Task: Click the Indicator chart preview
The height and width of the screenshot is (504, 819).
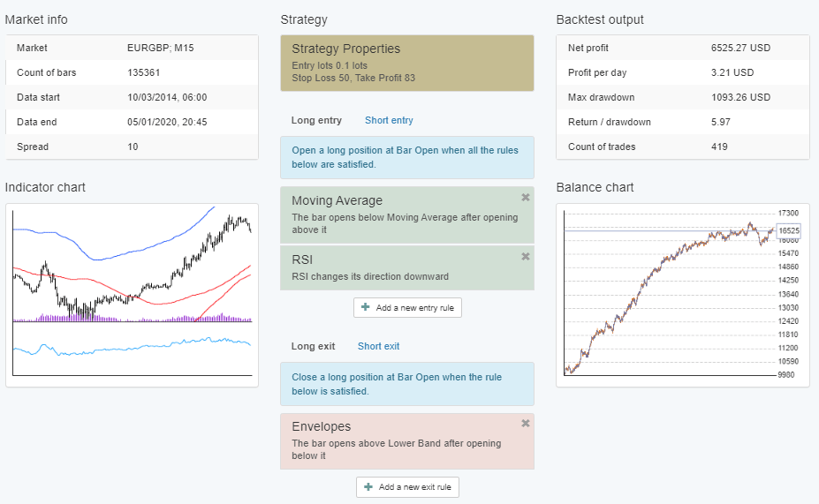Action: coord(132,295)
